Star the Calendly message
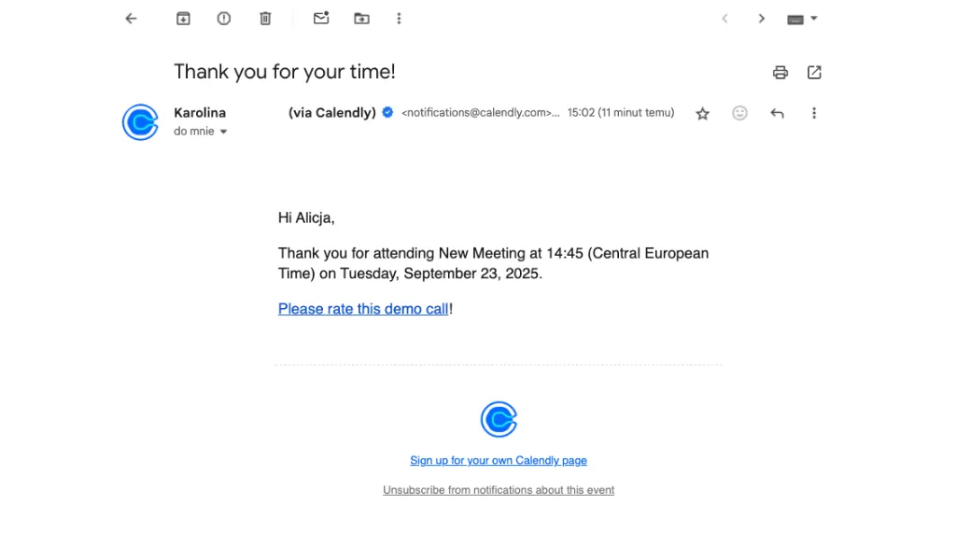 702,113
